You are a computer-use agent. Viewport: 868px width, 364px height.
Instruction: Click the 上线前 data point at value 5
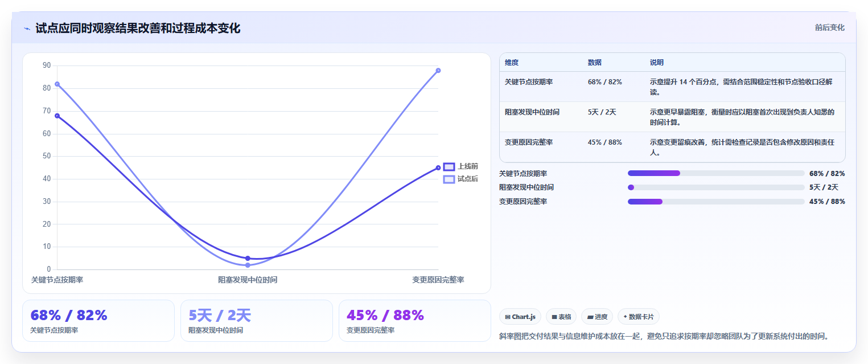[x=248, y=258]
